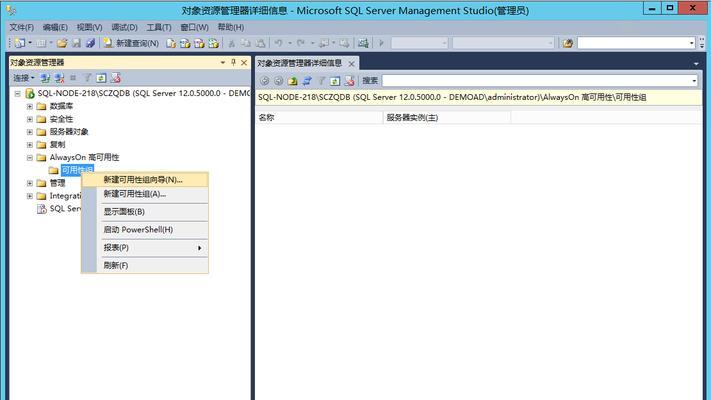Image resolution: width=711 pixels, height=400 pixels.
Task: Expand the 复制 folder node
Action: [x=29, y=145]
